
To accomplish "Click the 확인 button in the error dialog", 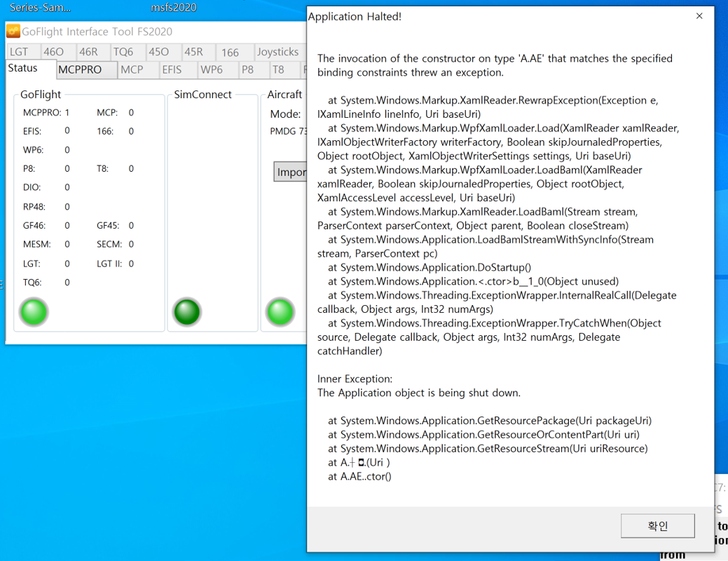I will [657, 526].
